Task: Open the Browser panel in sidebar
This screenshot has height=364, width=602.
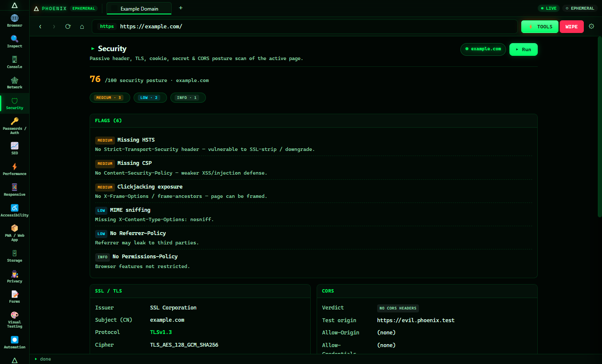Action: pos(14,21)
